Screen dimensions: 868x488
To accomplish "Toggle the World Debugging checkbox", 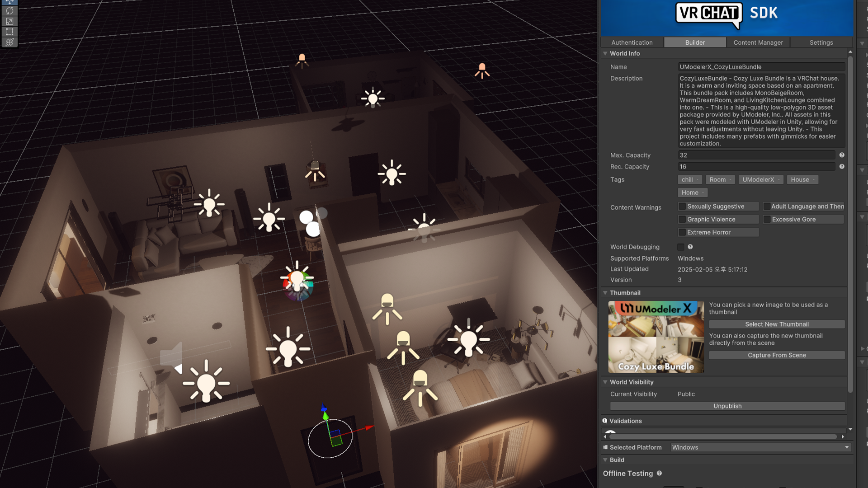I will point(681,247).
